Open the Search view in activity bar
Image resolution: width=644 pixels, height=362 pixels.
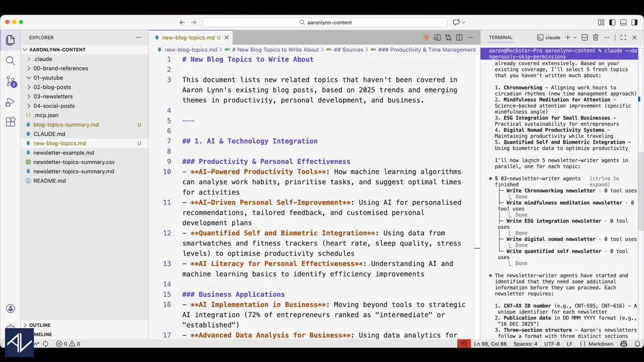click(10, 61)
